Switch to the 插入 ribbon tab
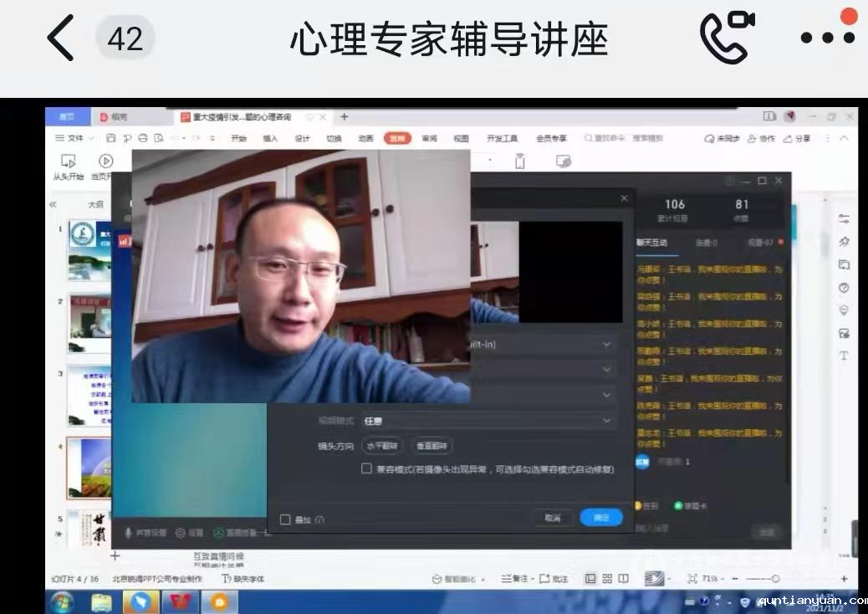Viewport: 868px width, 614px height. point(270,138)
